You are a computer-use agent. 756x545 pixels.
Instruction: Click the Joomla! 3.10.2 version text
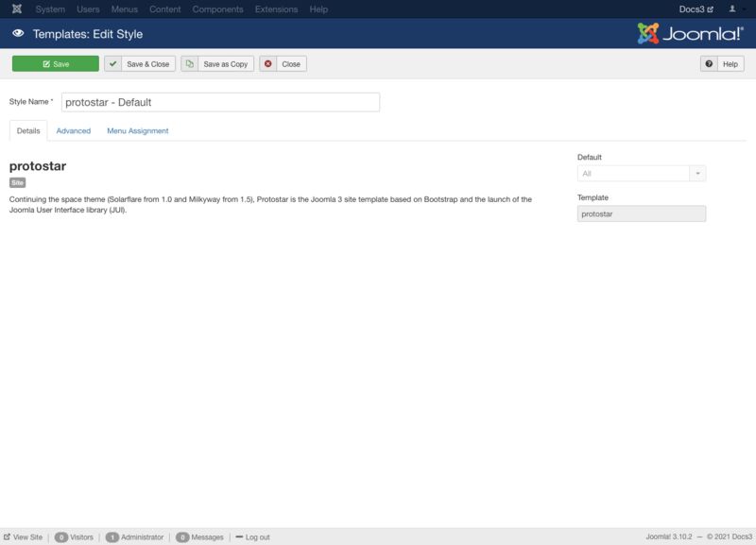(669, 536)
